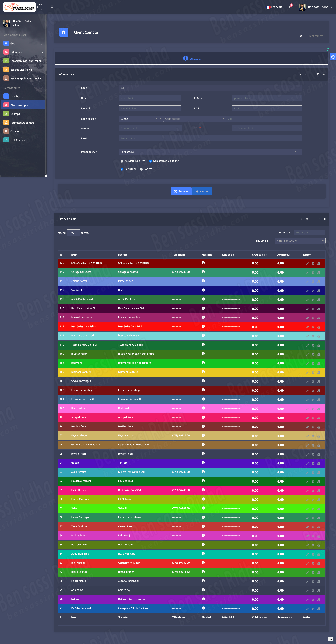Screen dimensions: 336x644
Task: Click info icon for Garage Car Sacha row
Action: [203, 272]
